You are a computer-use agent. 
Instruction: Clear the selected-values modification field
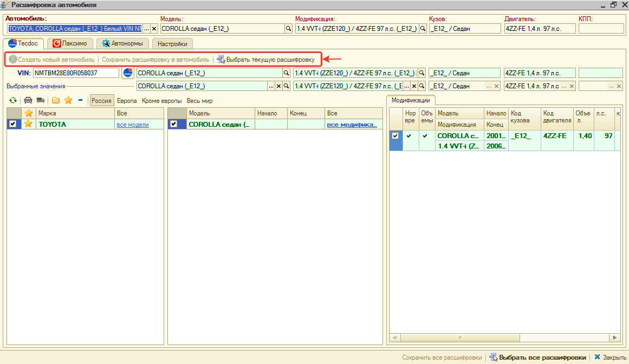click(x=414, y=86)
